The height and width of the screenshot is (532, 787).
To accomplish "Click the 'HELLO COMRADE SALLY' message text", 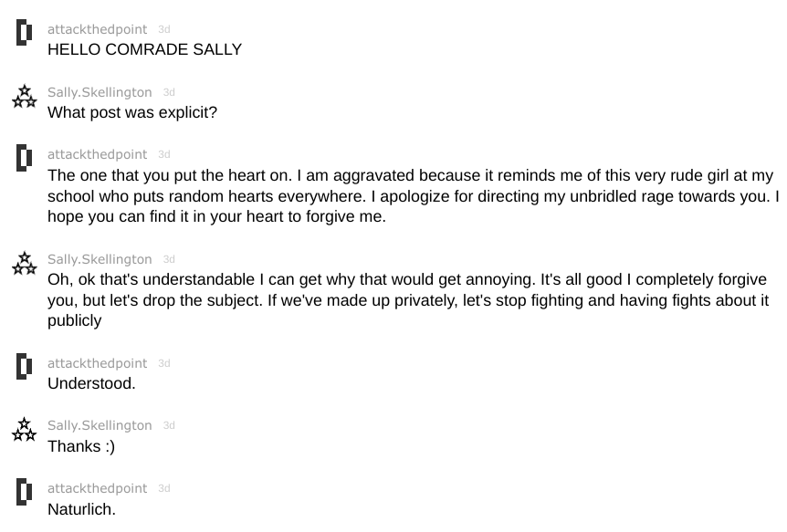I will (144, 49).
